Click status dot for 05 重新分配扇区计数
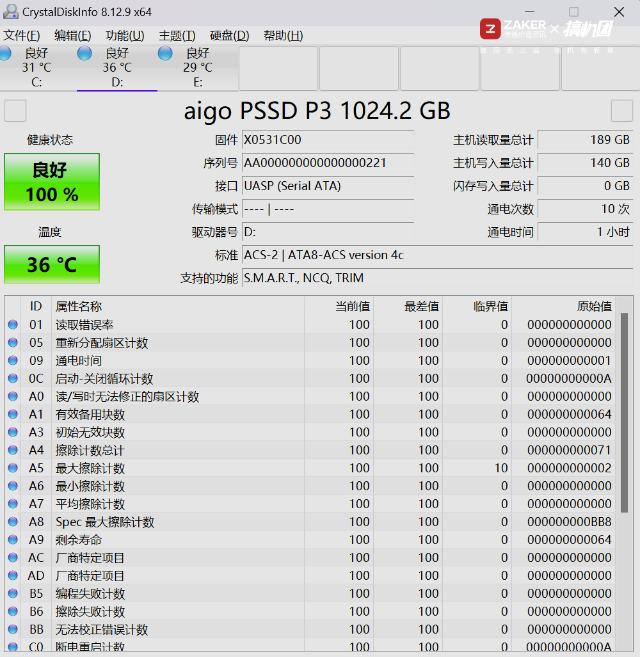This screenshot has width=640, height=657. point(13,342)
